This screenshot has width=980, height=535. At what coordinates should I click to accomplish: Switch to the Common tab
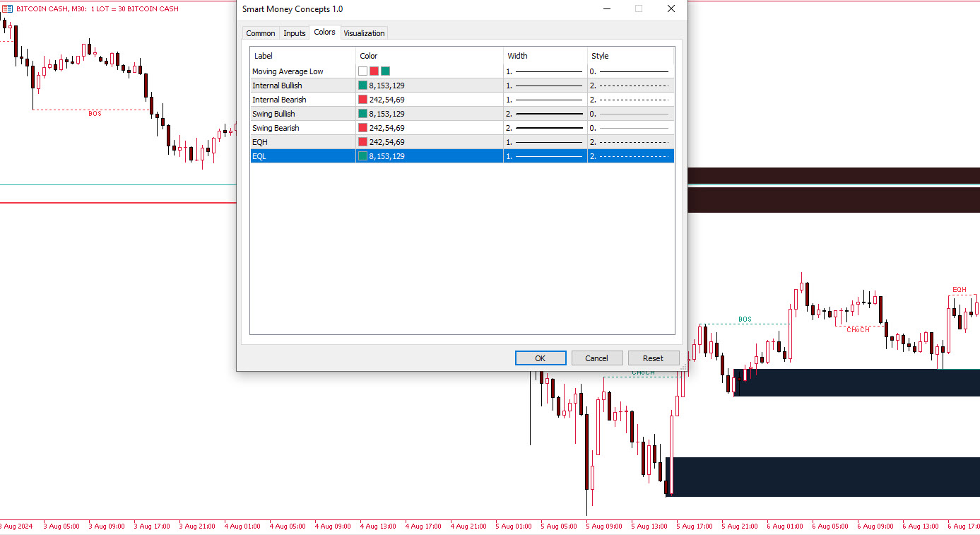[260, 33]
